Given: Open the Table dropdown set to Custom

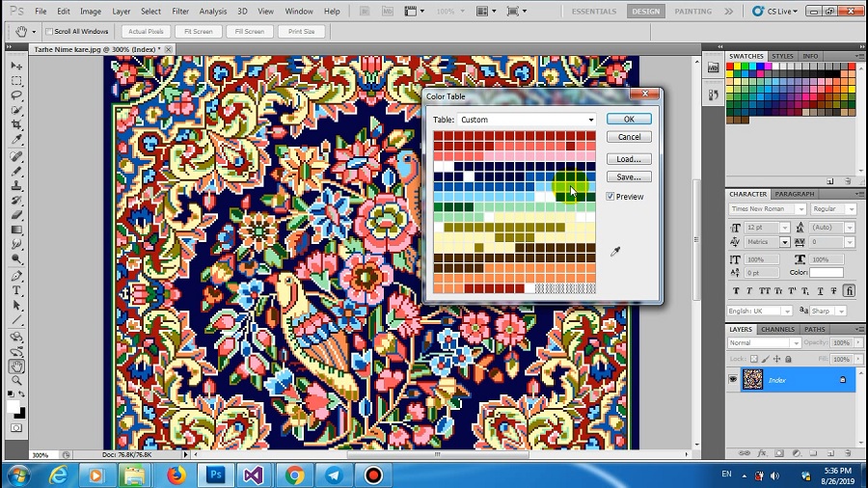Looking at the screenshot, I should (x=527, y=120).
